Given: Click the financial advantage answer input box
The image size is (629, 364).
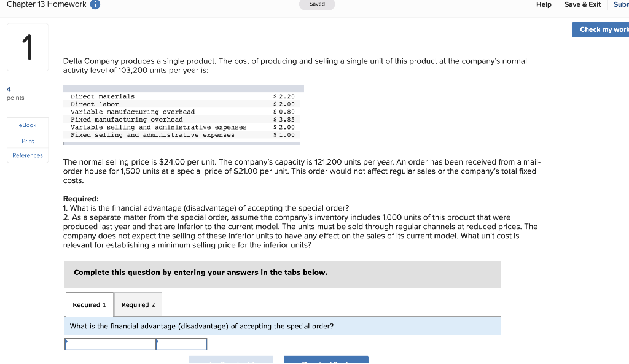Looking at the screenshot, I should coord(110,344).
